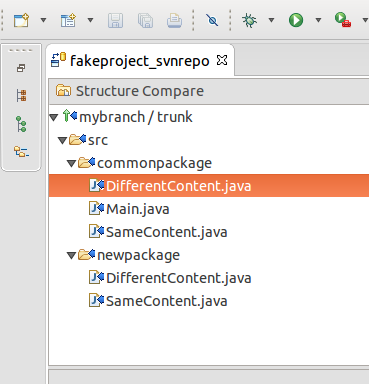369x384 pixels.
Task: Click the green Run button
Action: (296, 20)
